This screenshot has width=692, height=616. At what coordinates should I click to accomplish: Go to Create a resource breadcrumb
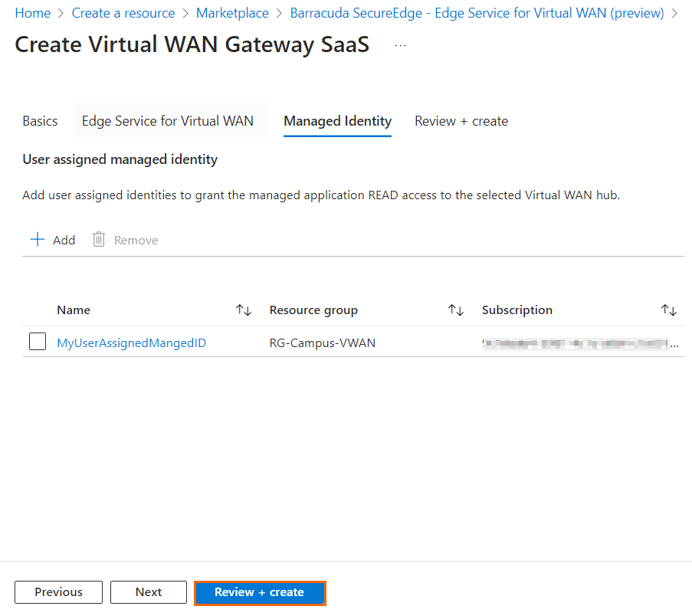pos(123,13)
